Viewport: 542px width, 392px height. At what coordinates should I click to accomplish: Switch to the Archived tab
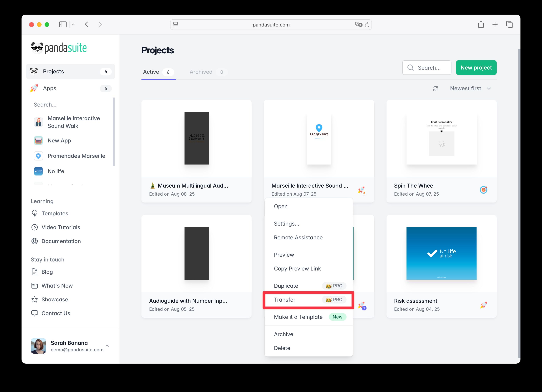[x=201, y=72]
